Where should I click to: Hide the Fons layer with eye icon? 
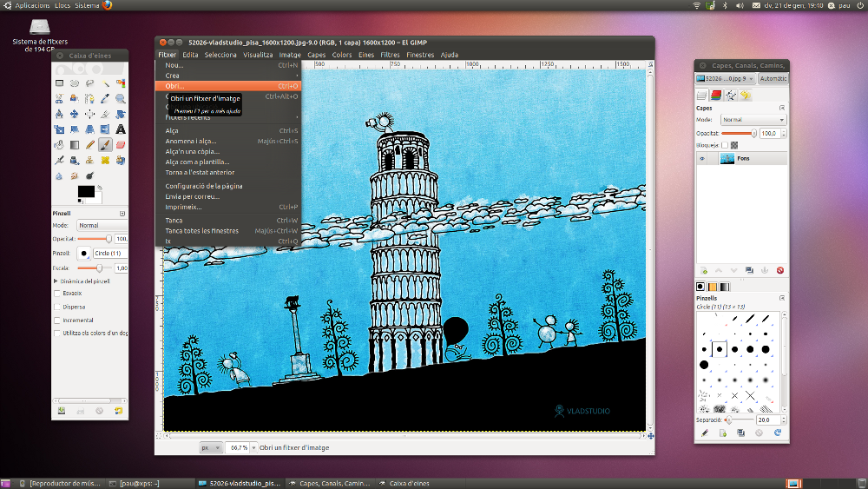(x=702, y=158)
